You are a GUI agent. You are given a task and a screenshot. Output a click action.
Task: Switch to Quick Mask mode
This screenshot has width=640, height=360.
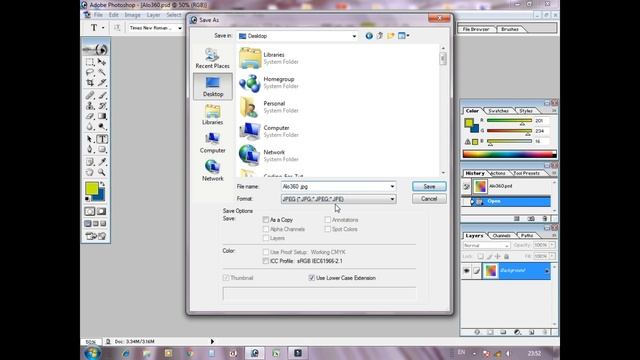101,211
